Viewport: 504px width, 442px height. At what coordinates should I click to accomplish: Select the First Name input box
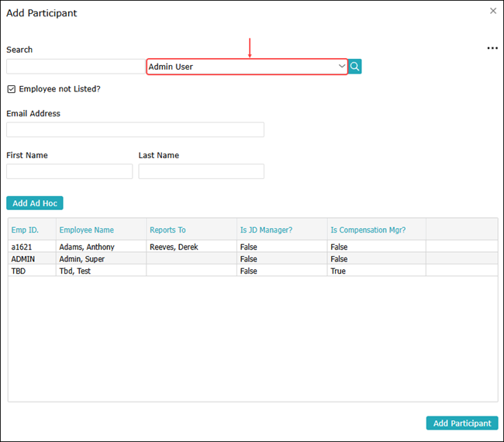point(69,171)
